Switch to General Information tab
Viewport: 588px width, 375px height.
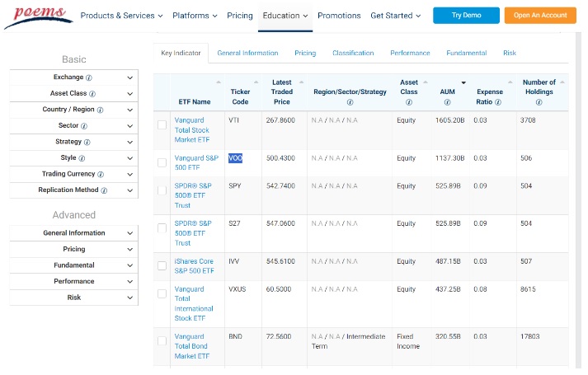[x=247, y=54]
